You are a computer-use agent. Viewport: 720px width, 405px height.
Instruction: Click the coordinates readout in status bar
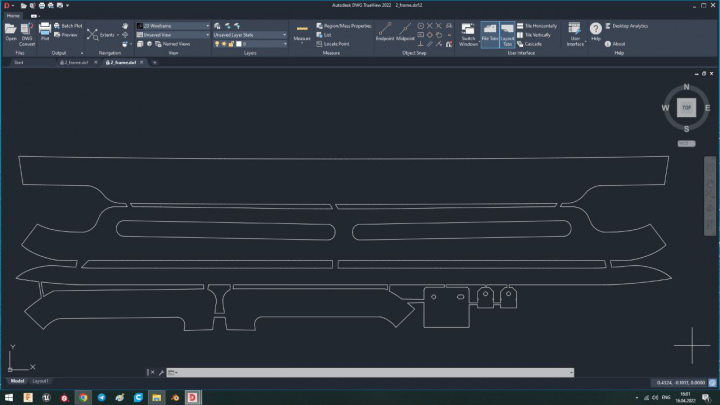pos(681,382)
